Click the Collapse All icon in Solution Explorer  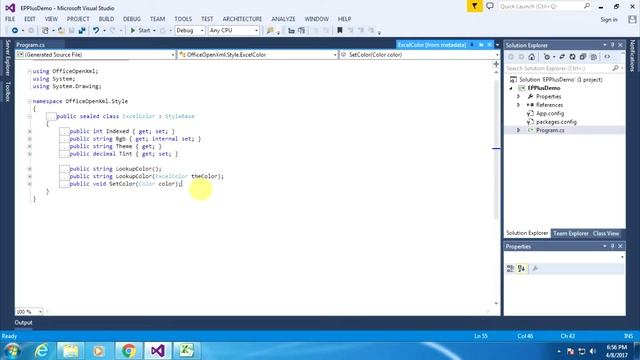(583, 57)
